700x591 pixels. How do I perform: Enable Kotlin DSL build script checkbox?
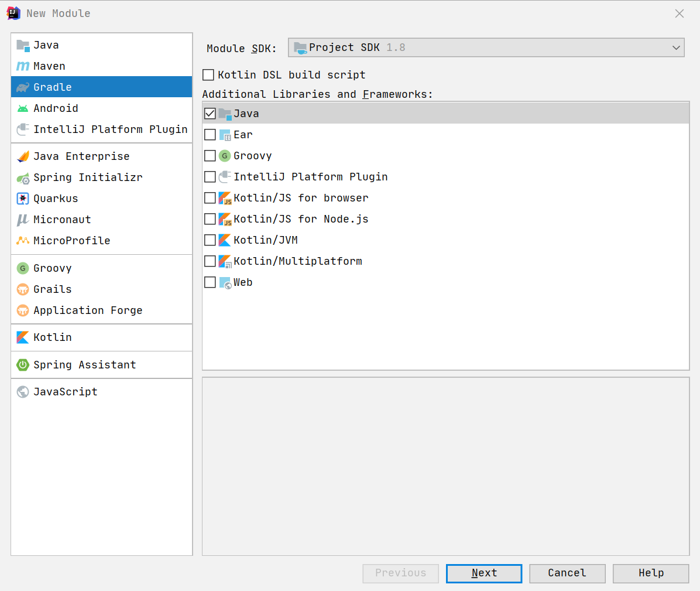208,75
